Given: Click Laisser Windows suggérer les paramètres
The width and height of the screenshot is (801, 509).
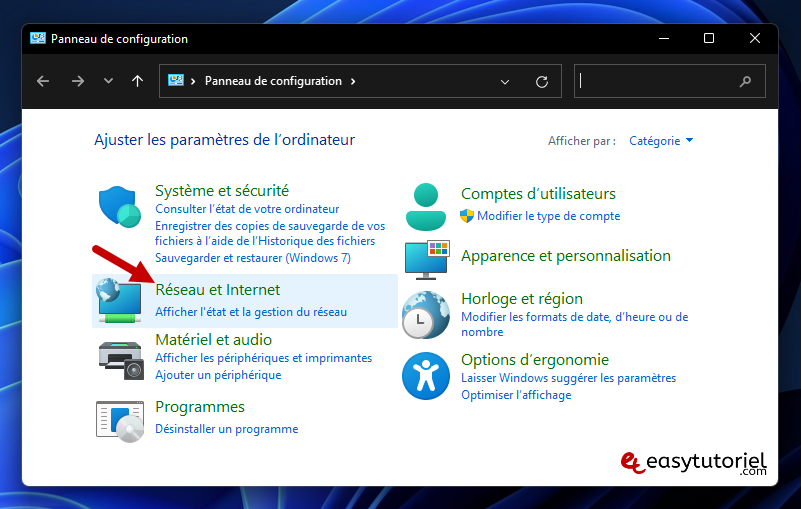Looking at the screenshot, I should (x=569, y=378).
